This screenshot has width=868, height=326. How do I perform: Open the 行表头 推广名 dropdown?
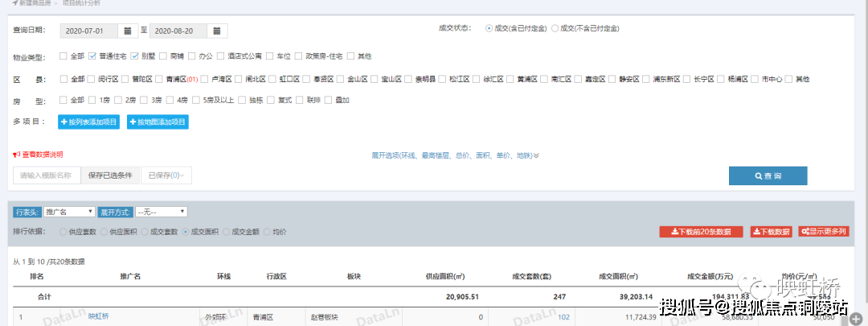coord(70,212)
